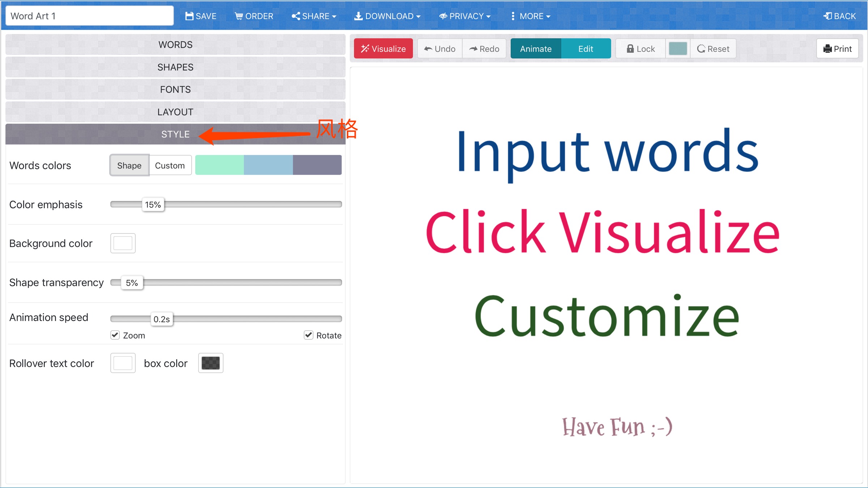
Task: Uncheck the Rotate animation checkbox
Action: click(309, 335)
